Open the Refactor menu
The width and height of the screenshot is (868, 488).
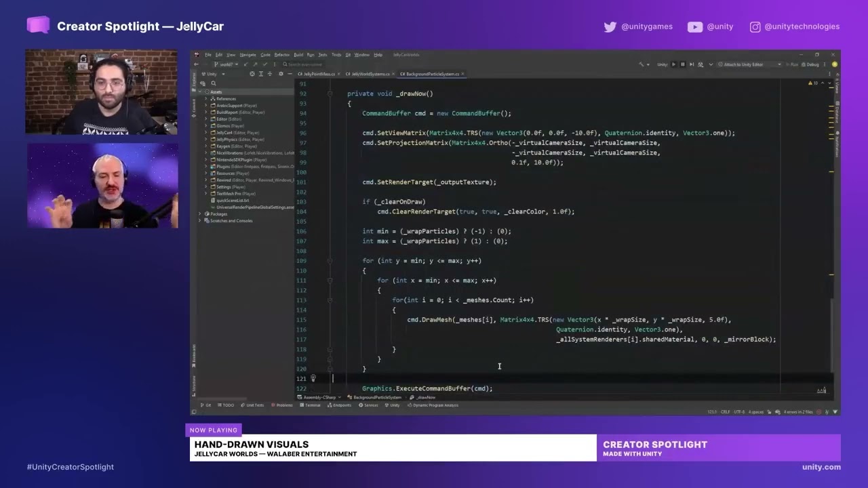(282, 55)
